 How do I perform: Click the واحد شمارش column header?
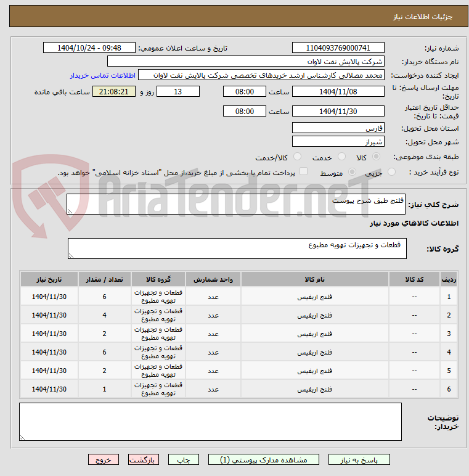coord(213,279)
